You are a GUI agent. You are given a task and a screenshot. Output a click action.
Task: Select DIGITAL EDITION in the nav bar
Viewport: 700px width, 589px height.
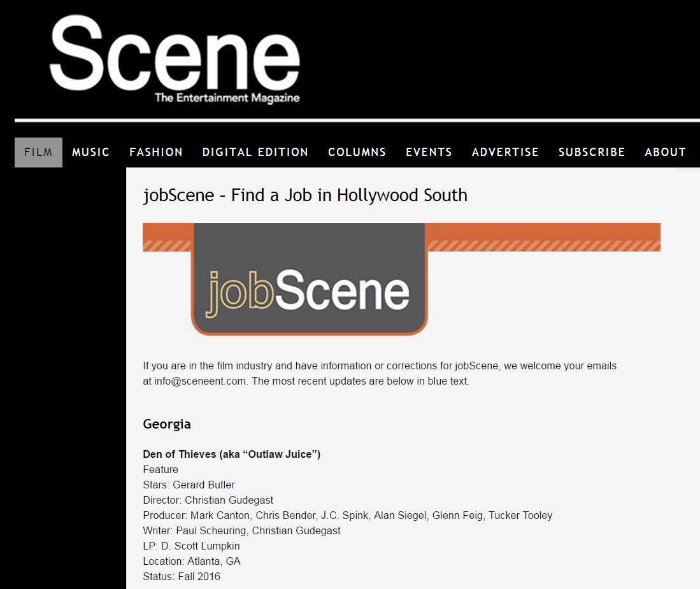(255, 152)
